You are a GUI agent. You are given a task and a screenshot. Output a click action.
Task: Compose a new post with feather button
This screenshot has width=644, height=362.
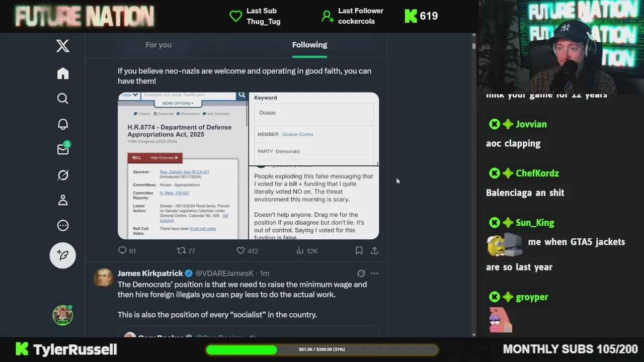coord(62,255)
